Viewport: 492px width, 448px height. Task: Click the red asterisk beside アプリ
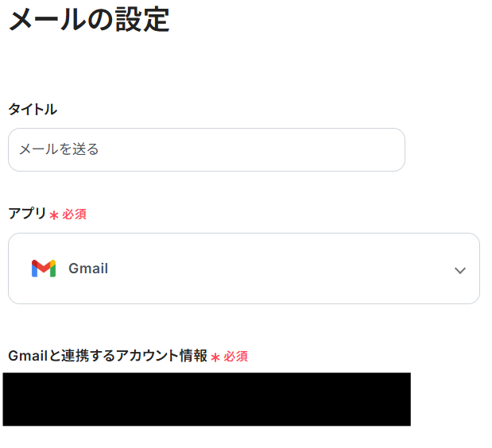[54, 215]
